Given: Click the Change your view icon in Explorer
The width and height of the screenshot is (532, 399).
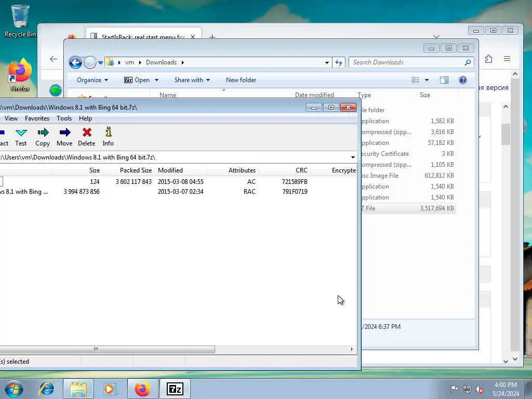Looking at the screenshot, I should 416,80.
